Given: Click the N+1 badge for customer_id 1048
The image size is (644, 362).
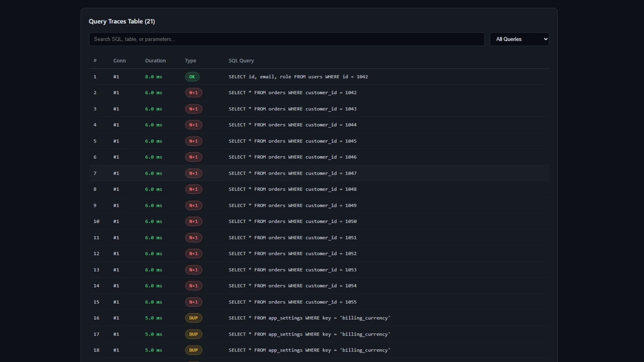Looking at the screenshot, I should (194, 189).
